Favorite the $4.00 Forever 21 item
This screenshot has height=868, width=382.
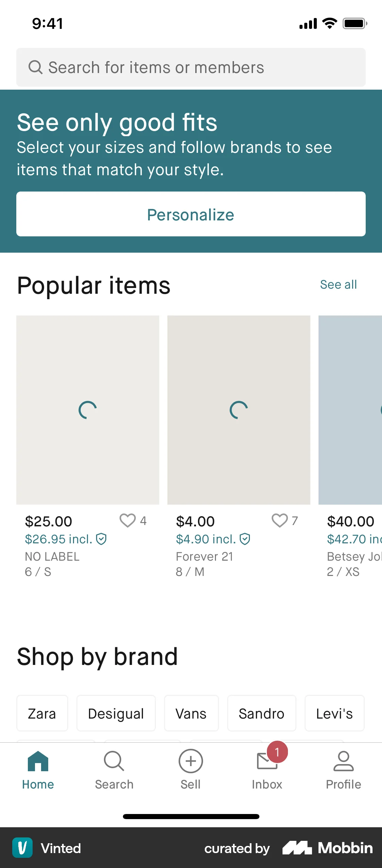[x=279, y=521]
